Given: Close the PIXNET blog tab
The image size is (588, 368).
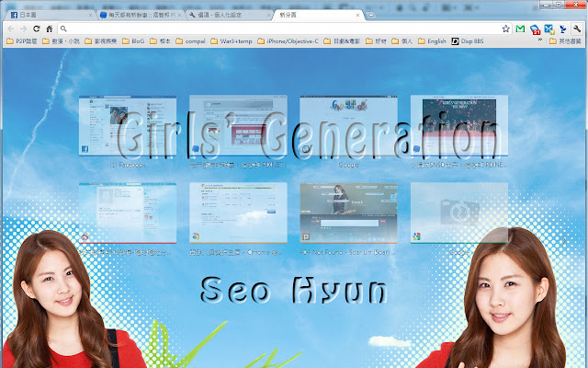Looking at the screenshot, I should click(x=180, y=15).
